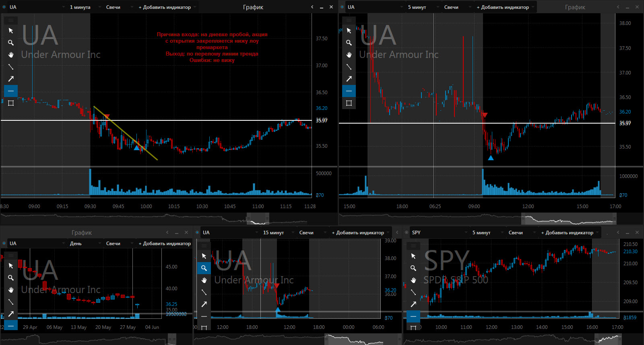
Task: Toggle link indicator of UA 15-minute chart
Action: click(197, 232)
